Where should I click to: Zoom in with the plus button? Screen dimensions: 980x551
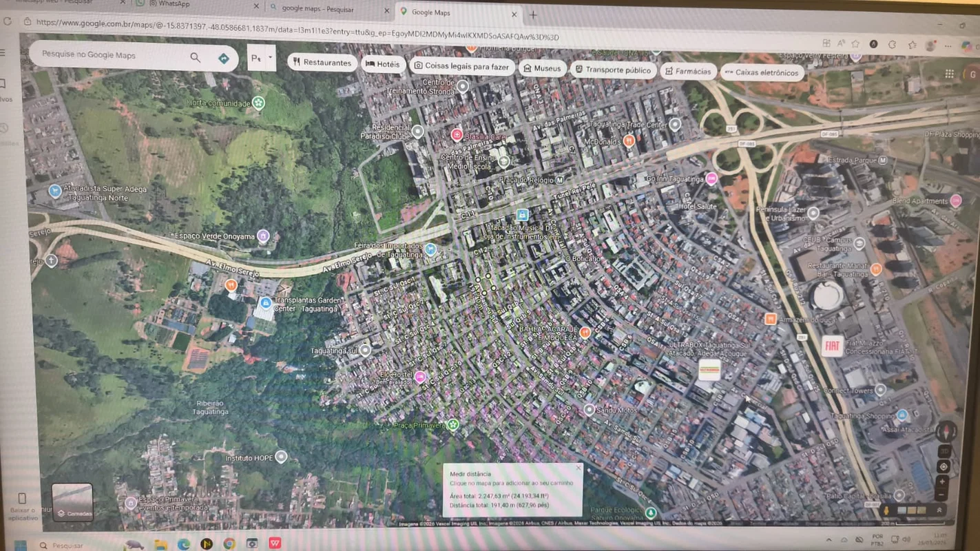tap(942, 481)
